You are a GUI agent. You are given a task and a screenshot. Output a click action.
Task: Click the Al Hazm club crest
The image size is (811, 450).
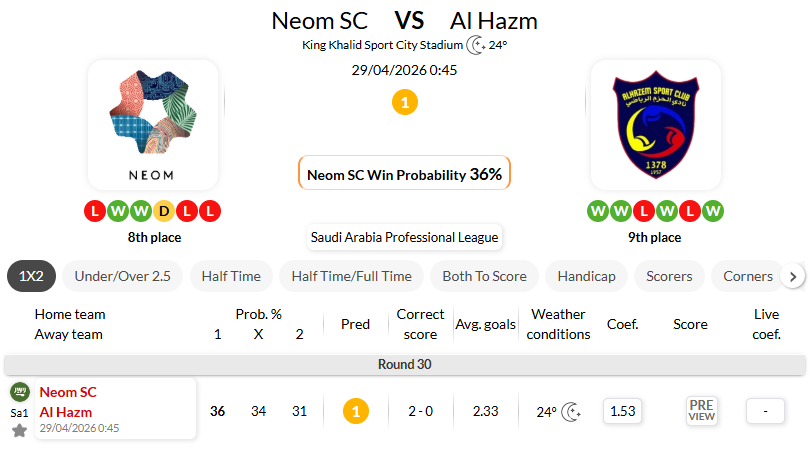(656, 124)
